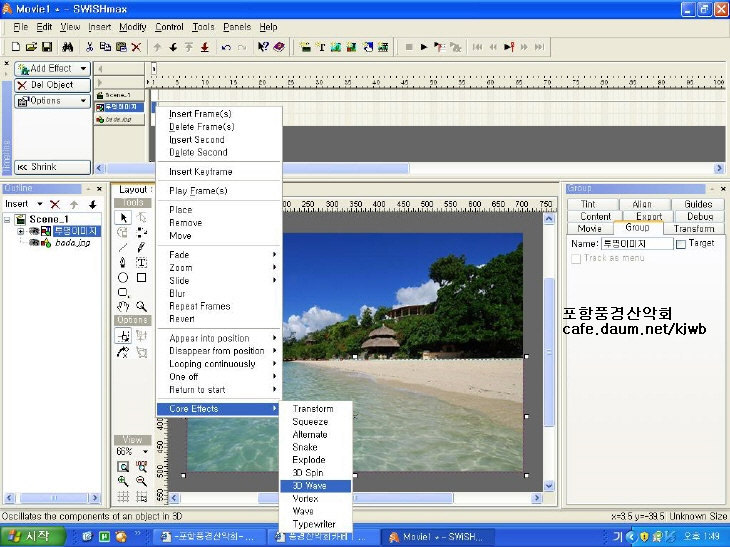The image size is (730, 547).
Task: Select the Line tool
Action: coord(123,248)
